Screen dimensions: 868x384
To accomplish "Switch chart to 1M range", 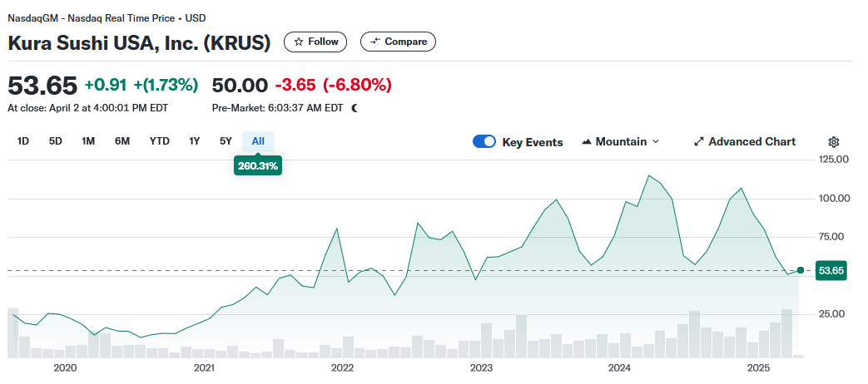I will pyautogui.click(x=88, y=141).
